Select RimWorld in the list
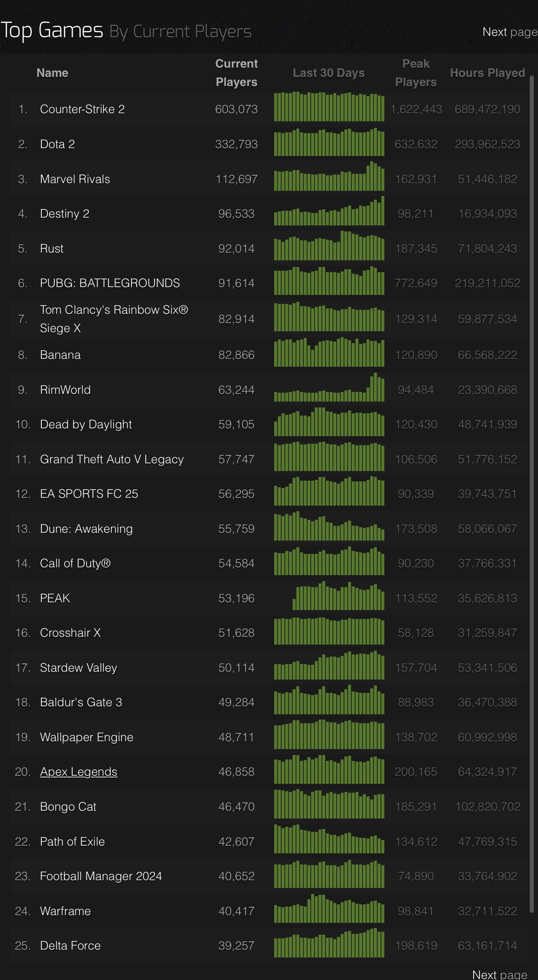The width and height of the screenshot is (538, 980). click(x=65, y=390)
